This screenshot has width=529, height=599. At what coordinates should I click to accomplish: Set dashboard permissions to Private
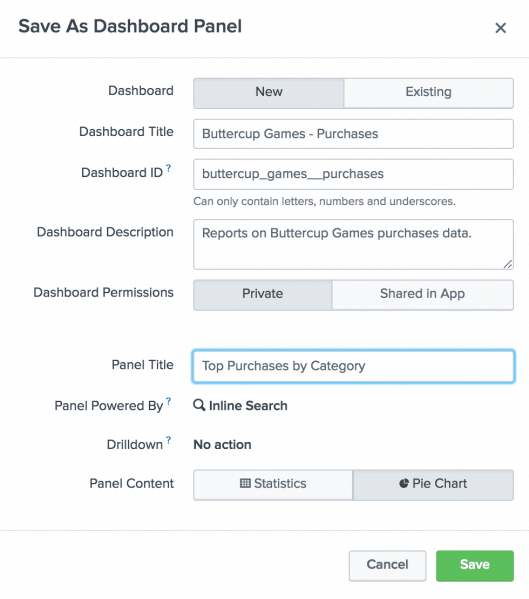[263, 295]
